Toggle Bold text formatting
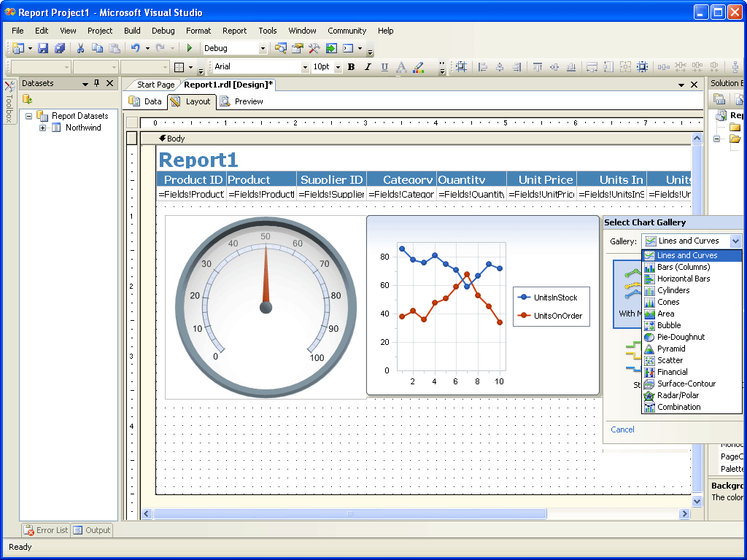Viewport: 747px width, 560px height. point(351,66)
